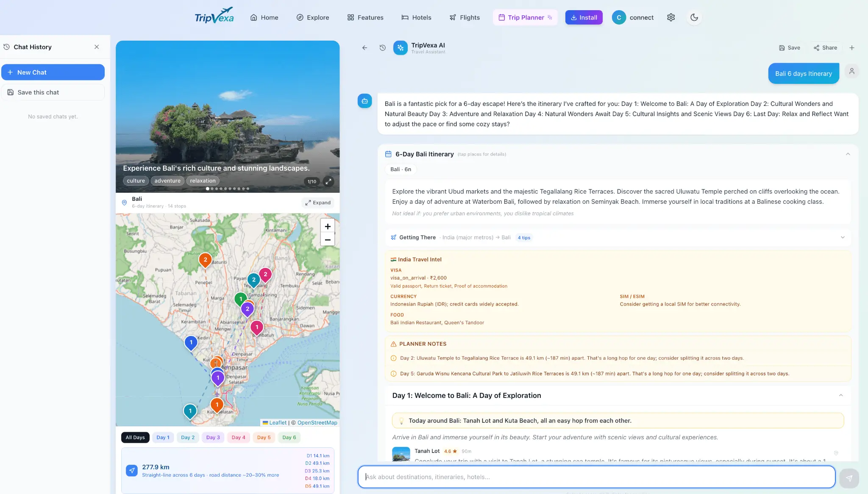The width and height of the screenshot is (868, 494).
Task: Click pink marker 2 near Bangli
Action: pos(265,275)
